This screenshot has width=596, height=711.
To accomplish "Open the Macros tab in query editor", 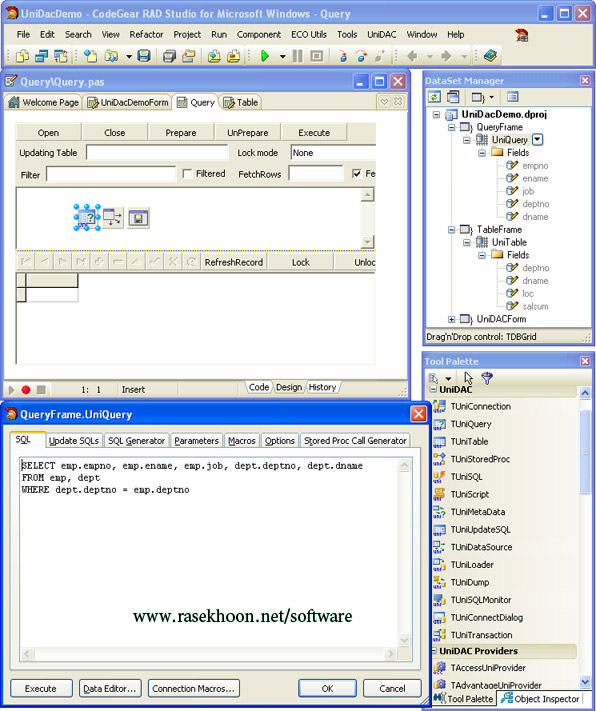I will (242, 441).
